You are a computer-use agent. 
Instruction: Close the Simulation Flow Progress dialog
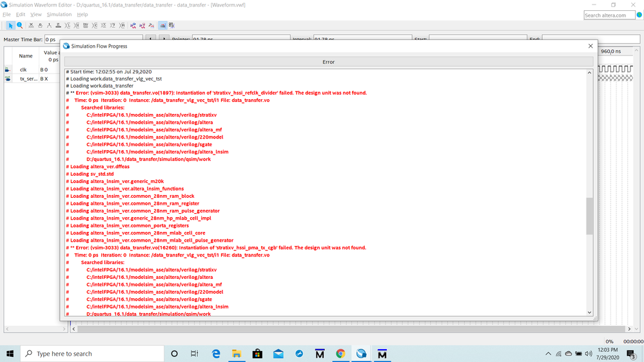coord(590,46)
